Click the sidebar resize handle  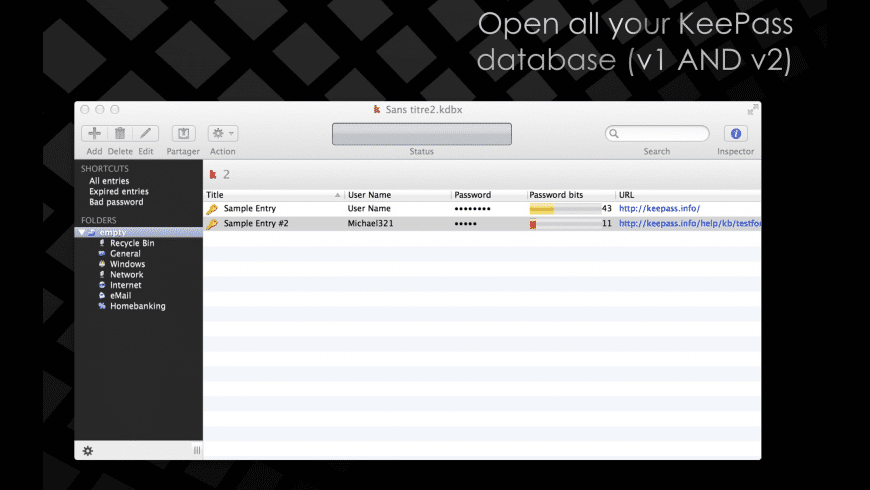tap(197, 451)
